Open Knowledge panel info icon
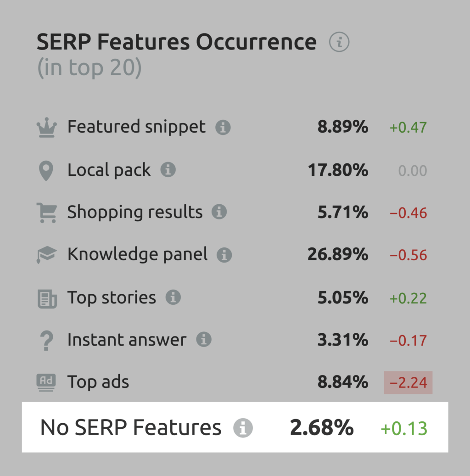This screenshot has width=470, height=476. pyautogui.click(x=224, y=255)
